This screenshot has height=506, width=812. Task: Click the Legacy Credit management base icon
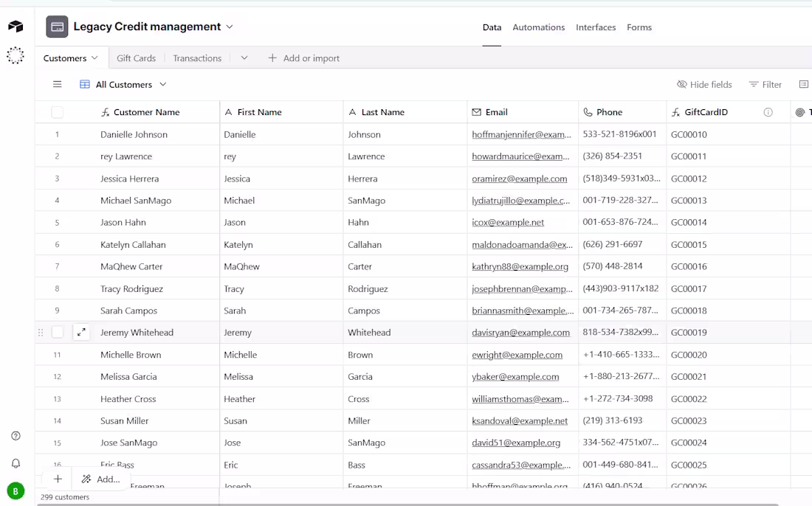click(x=57, y=27)
